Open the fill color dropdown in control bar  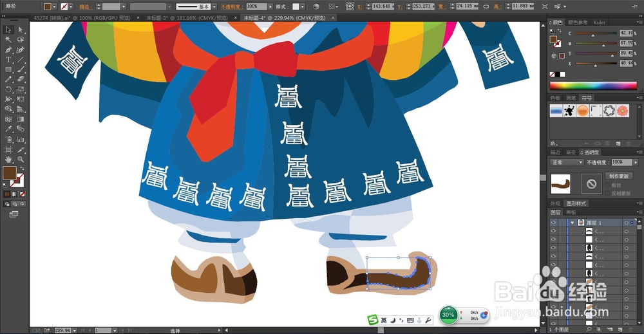[54, 6]
